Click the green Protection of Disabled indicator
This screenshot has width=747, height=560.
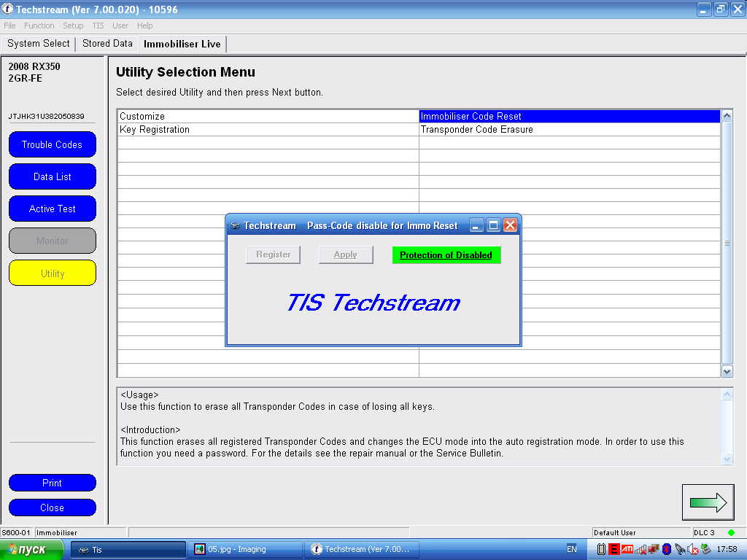[446, 255]
